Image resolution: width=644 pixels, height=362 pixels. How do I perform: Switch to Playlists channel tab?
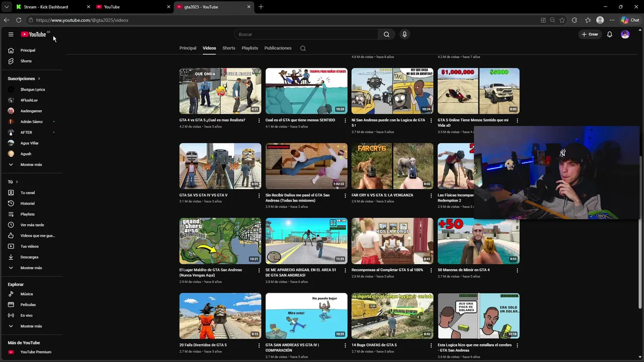(250, 48)
